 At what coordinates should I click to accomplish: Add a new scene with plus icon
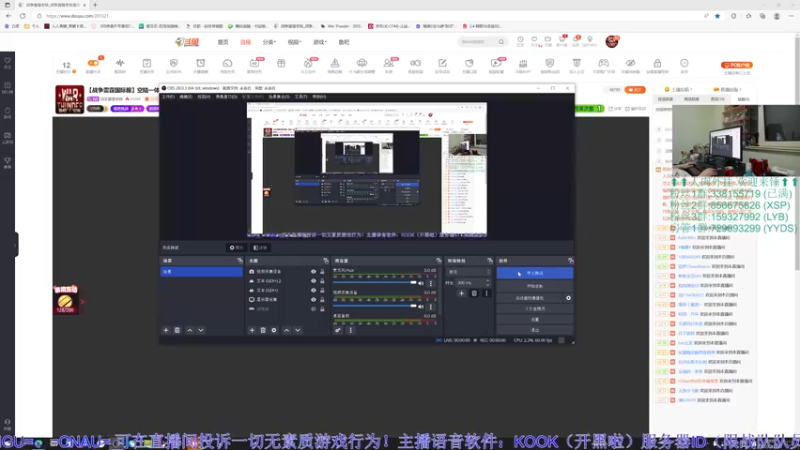click(x=166, y=330)
